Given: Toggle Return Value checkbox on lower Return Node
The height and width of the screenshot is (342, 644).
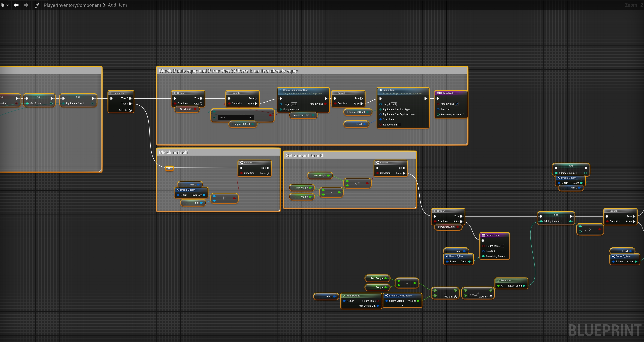Looking at the screenshot, I should coord(502,246).
